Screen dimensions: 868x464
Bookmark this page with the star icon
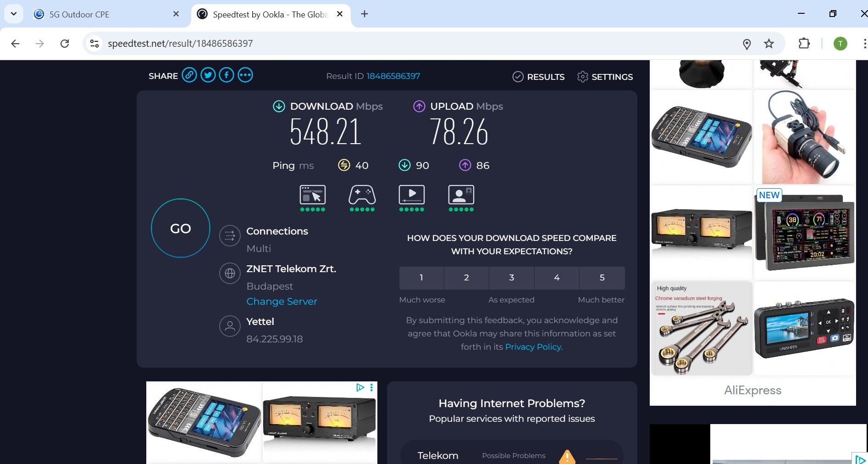click(x=769, y=44)
